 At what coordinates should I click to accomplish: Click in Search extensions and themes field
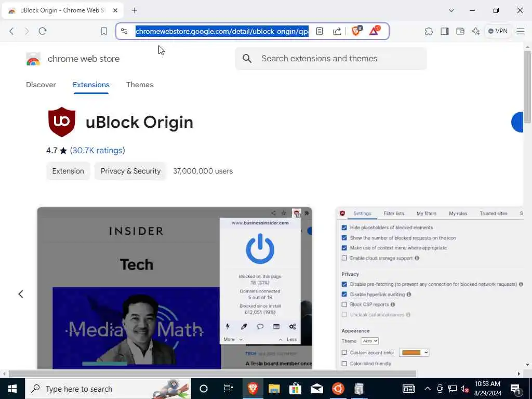tap(331, 59)
